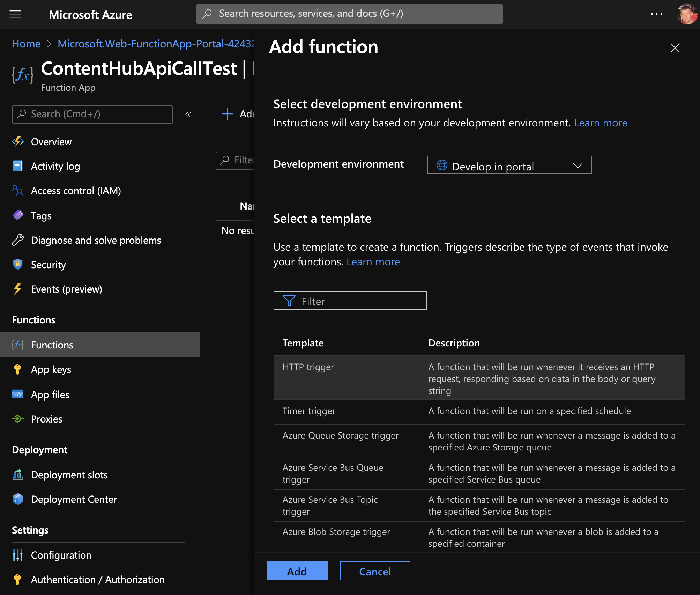
Task: Click the Add button in panel footer
Action: coord(297,571)
